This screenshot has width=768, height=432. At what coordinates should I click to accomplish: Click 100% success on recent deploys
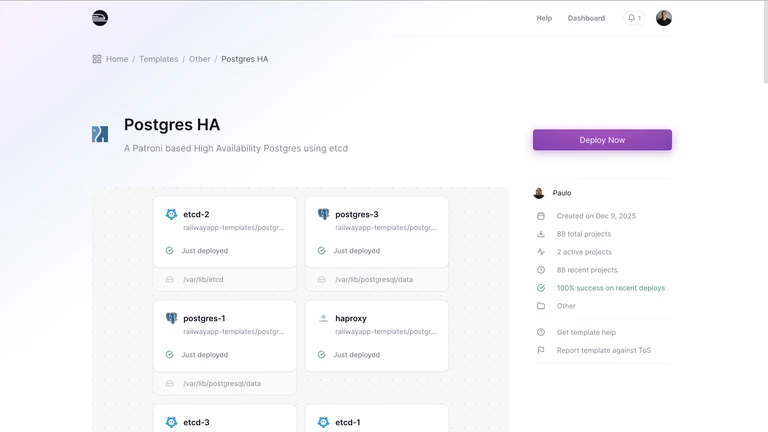[x=610, y=288]
